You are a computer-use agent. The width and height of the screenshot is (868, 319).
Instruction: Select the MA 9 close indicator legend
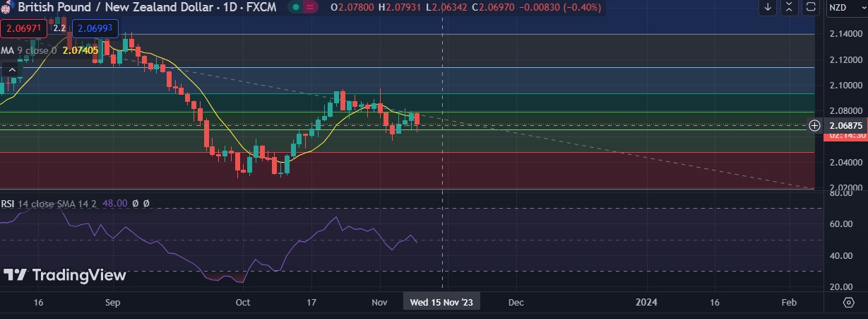pos(29,50)
